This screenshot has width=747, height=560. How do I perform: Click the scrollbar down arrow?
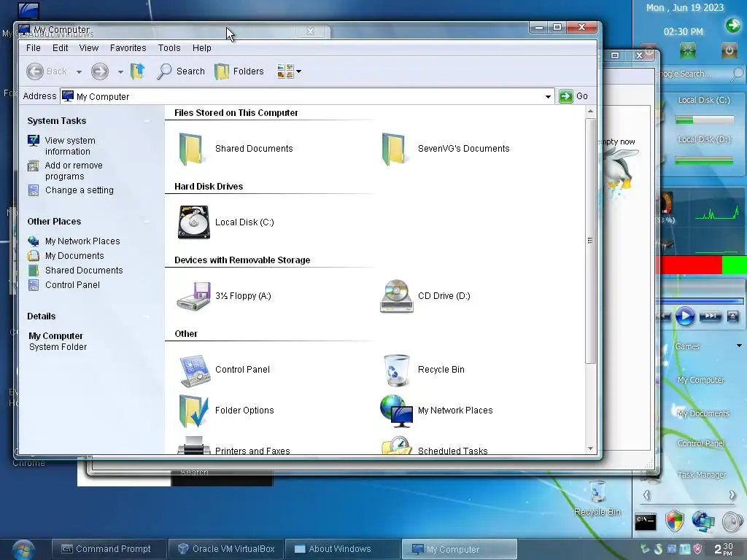click(590, 448)
